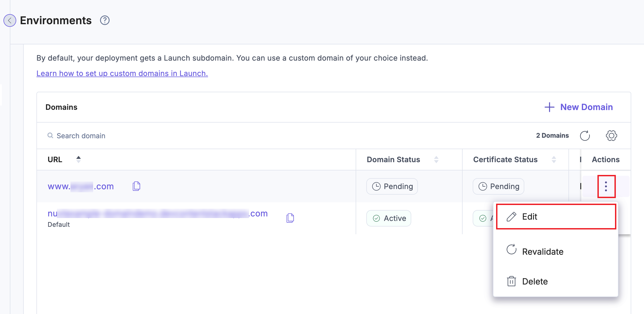Sort domains by Domain Status
This screenshot has width=644, height=314.
point(436,159)
